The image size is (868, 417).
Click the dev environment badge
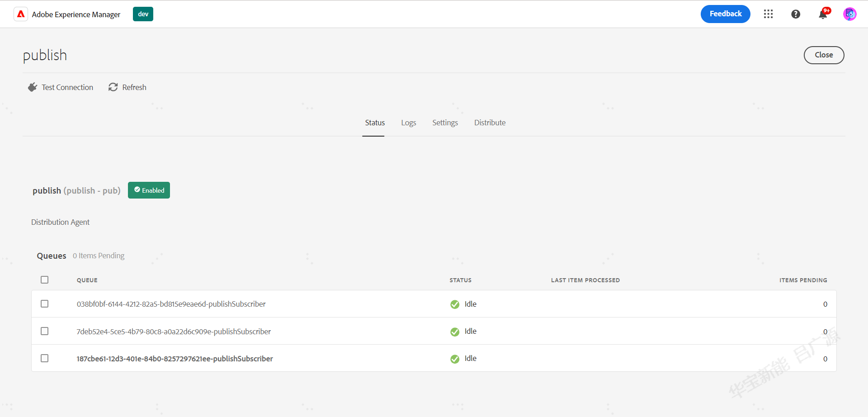[143, 14]
